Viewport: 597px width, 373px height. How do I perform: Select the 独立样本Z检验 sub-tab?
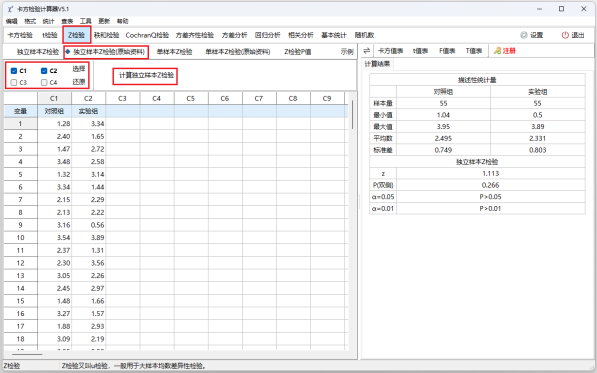(x=38, y=52)
